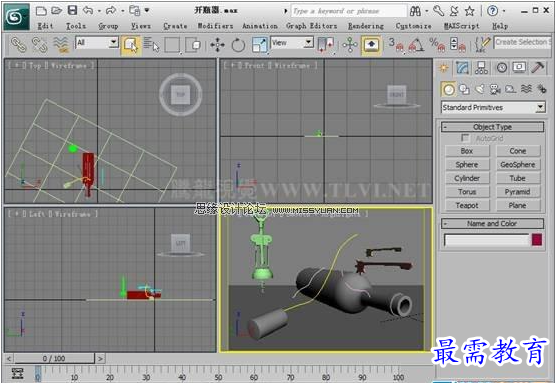The image size is (555, 383).
Task: Save the scene with floppy icon
Action: pyautogui.click(x=72, y=11)
